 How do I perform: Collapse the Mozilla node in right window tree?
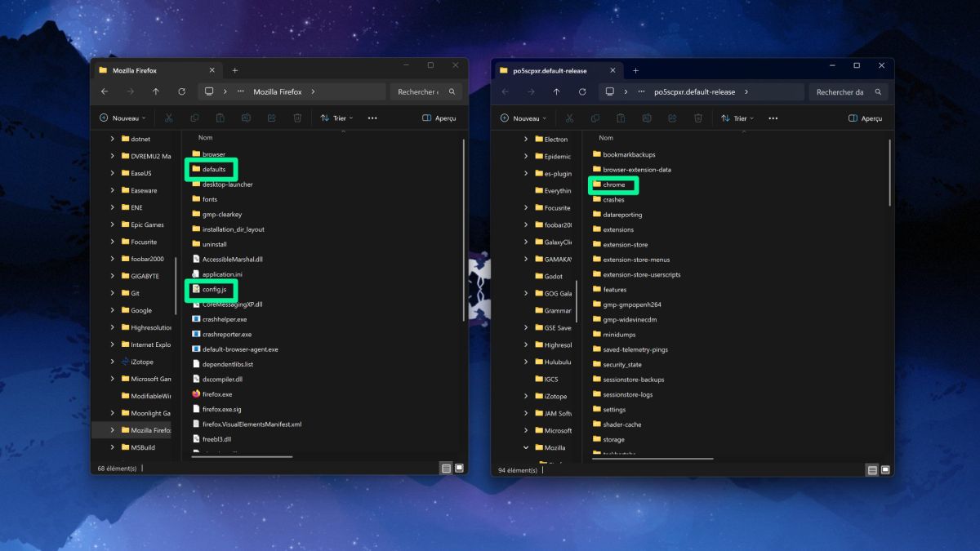(526, 447)
